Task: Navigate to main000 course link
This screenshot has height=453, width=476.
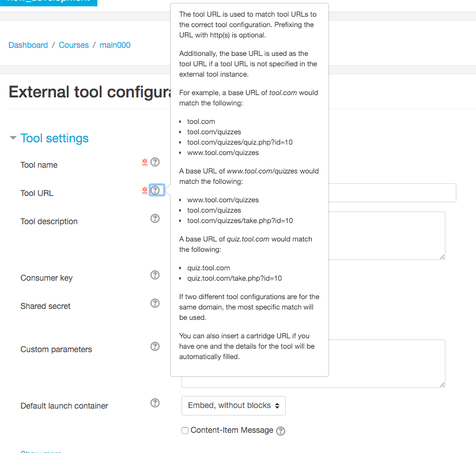Action: click(x=115, y=45)
